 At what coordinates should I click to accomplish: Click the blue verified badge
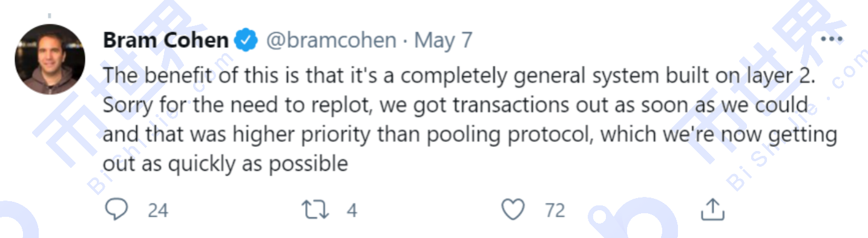click(x=245, y=41)
